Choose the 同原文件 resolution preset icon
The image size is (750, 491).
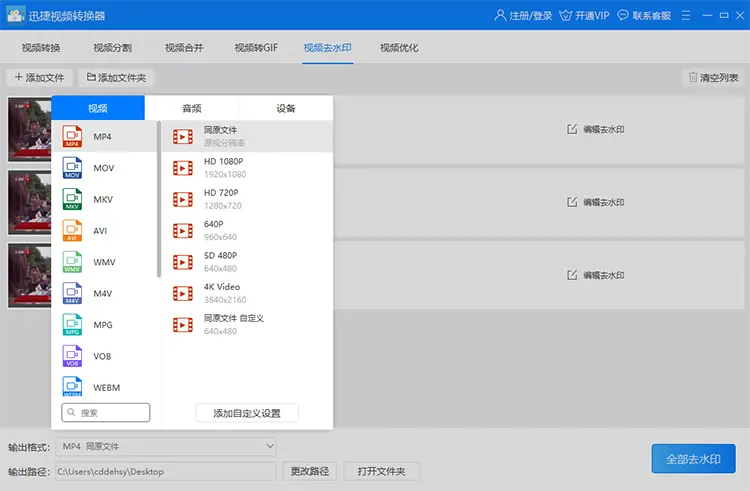pos(183,137)
